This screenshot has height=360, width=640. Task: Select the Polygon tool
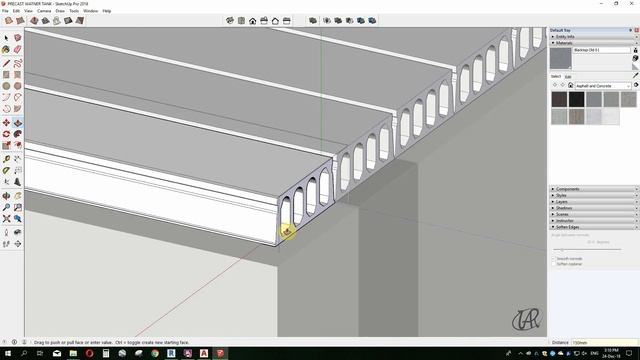18,86
